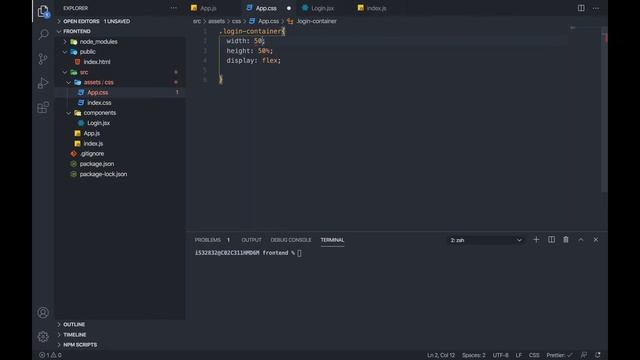Create a new terminal with plus icon
The image size is (640, 360).
[536, 240]
